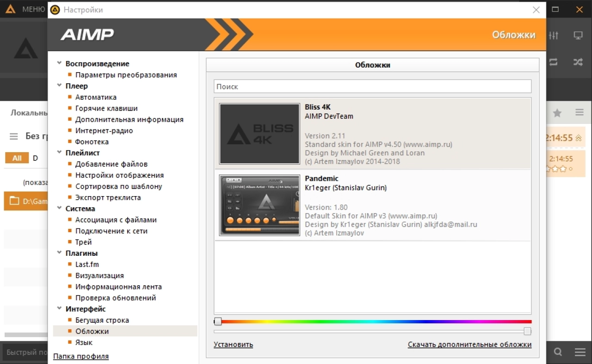The image size is (592, 364).
Task: Open the equalizer icon in main AIMP window
Action: (x=554, y=36)
